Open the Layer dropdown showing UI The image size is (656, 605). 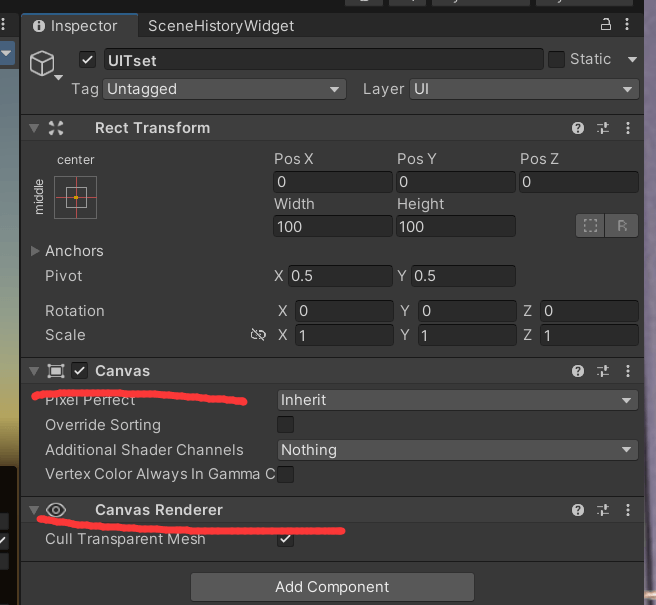pos(523,89)
